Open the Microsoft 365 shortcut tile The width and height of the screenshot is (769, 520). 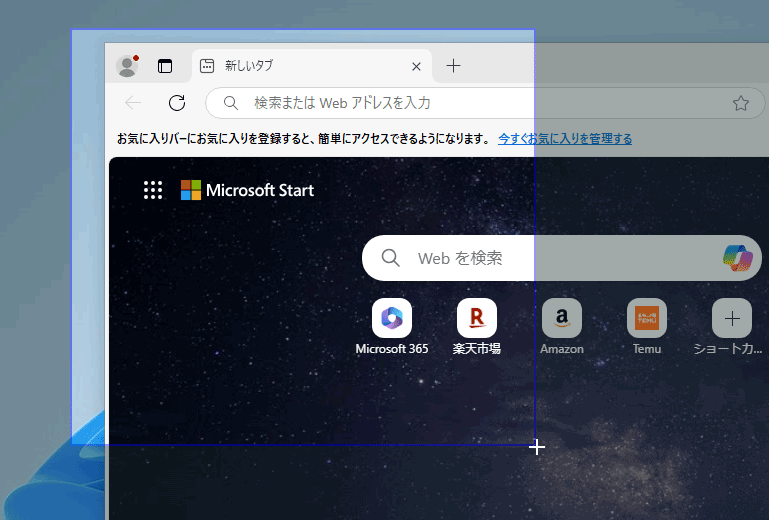[392, 318]
